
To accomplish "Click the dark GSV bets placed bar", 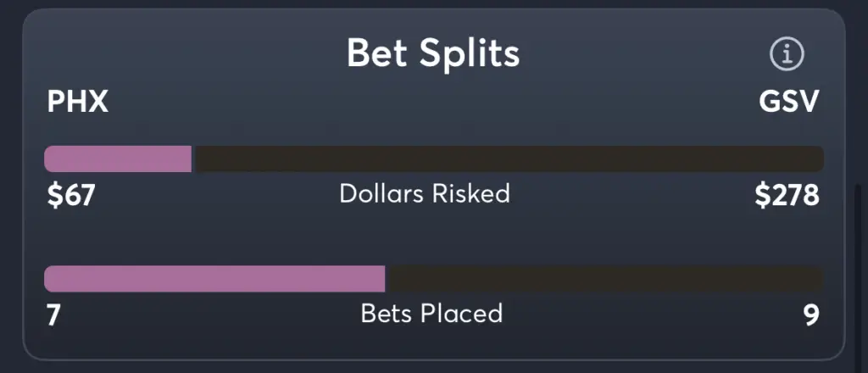I will (x=604, y=279).
